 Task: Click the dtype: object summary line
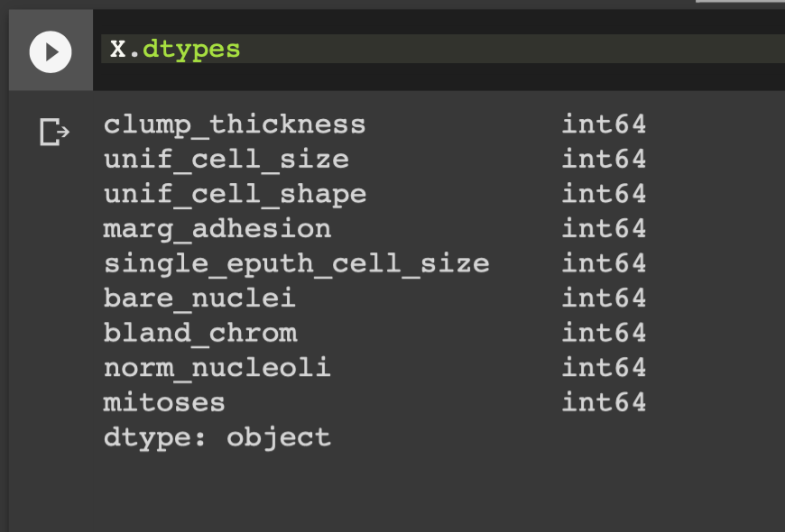(217, 438)
